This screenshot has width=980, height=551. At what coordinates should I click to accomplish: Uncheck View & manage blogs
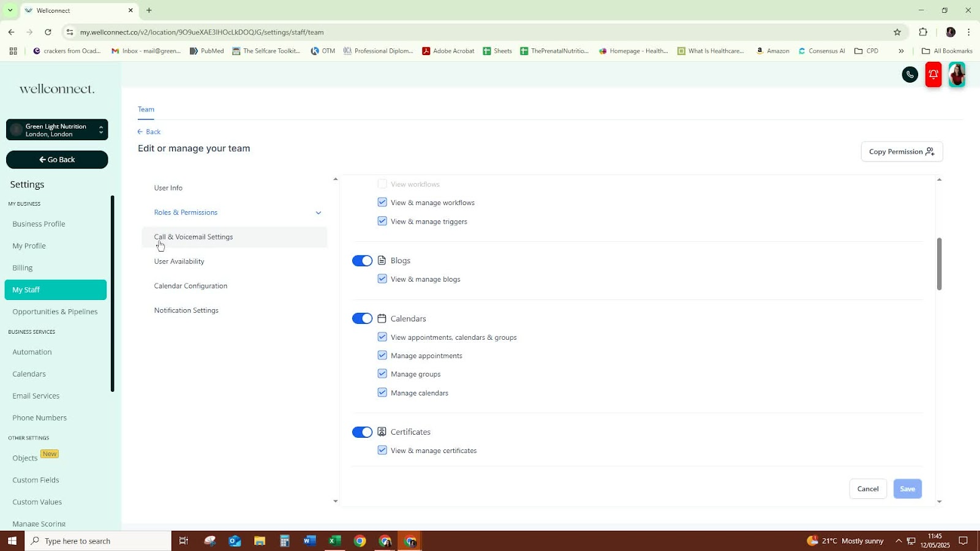pyautogui.click(x=382, y=279)
